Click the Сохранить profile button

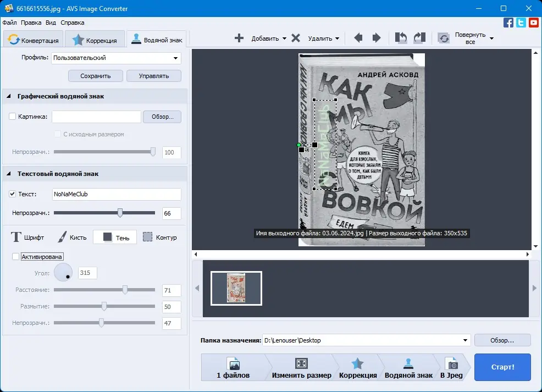point(95,76)
